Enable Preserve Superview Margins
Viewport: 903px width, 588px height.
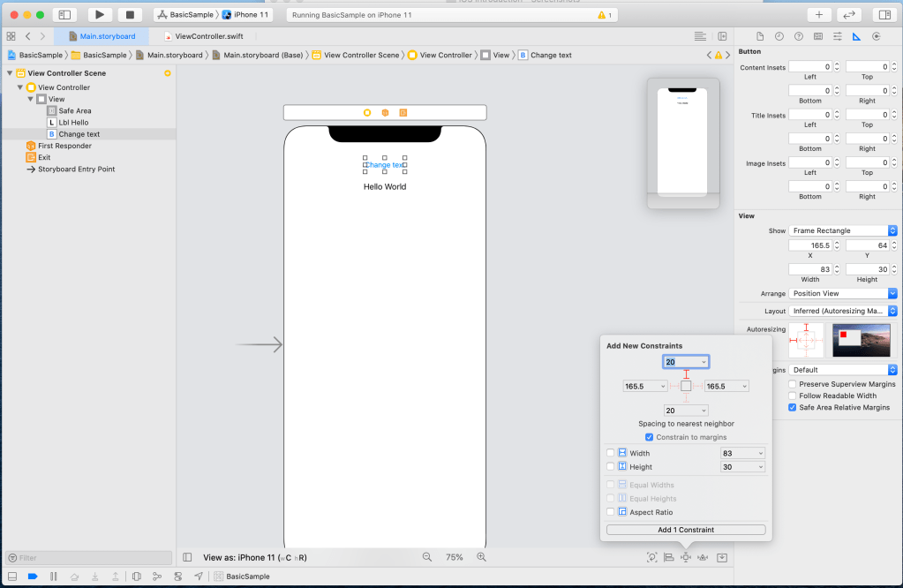(792, 384)
